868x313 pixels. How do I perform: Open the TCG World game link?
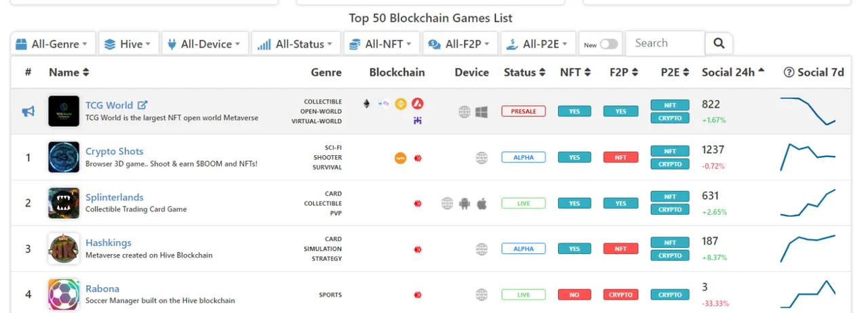pos(109,105)
